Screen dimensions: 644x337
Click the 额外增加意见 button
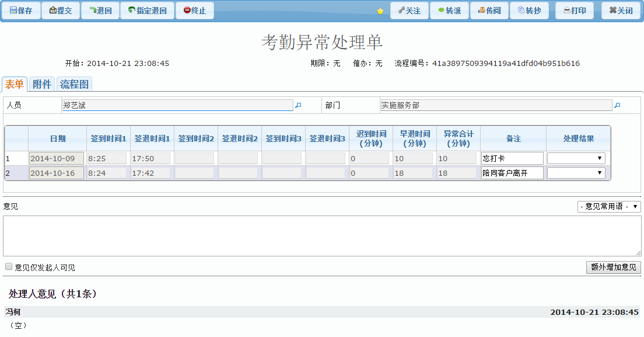click(x=613, y=267)
